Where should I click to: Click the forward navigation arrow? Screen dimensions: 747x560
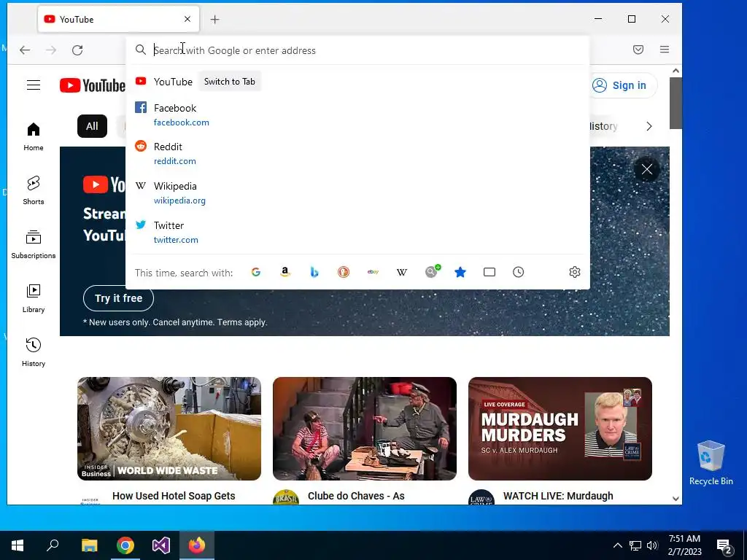click(x=51, y=50)
